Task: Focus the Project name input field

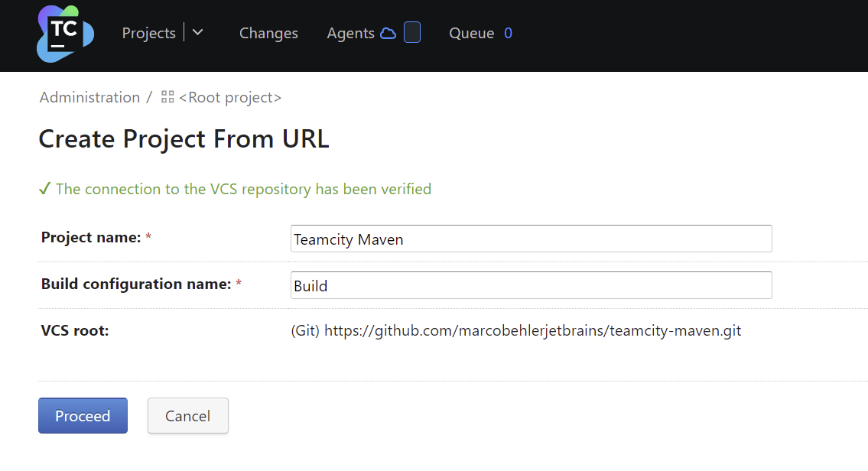Action: click(x=531, y=239)
